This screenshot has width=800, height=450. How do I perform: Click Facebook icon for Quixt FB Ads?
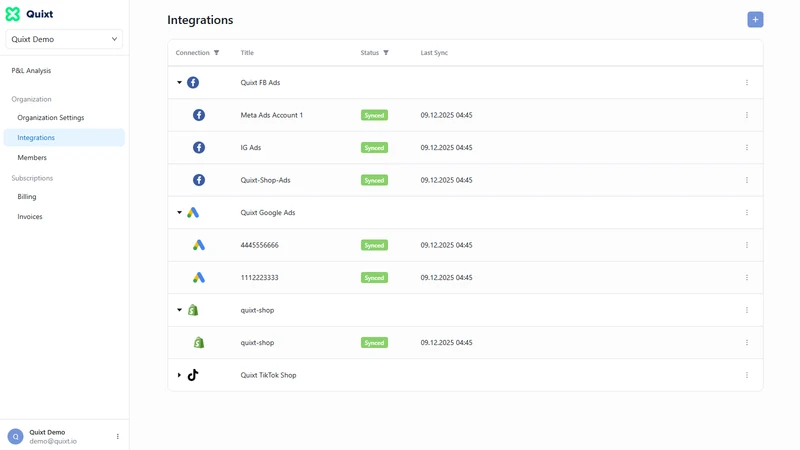(x=193, y=82)
